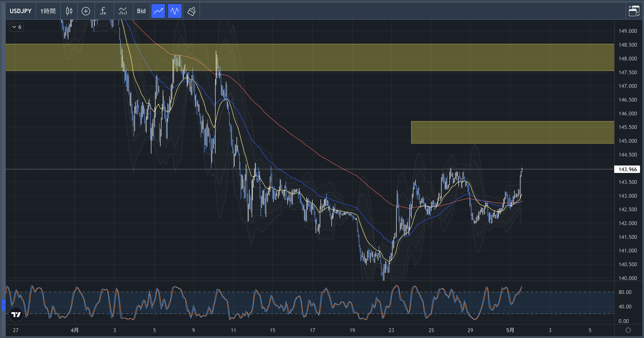Collapse the indicator legend showing 6
Screen dimensions: 644x338
click(16, 27)
